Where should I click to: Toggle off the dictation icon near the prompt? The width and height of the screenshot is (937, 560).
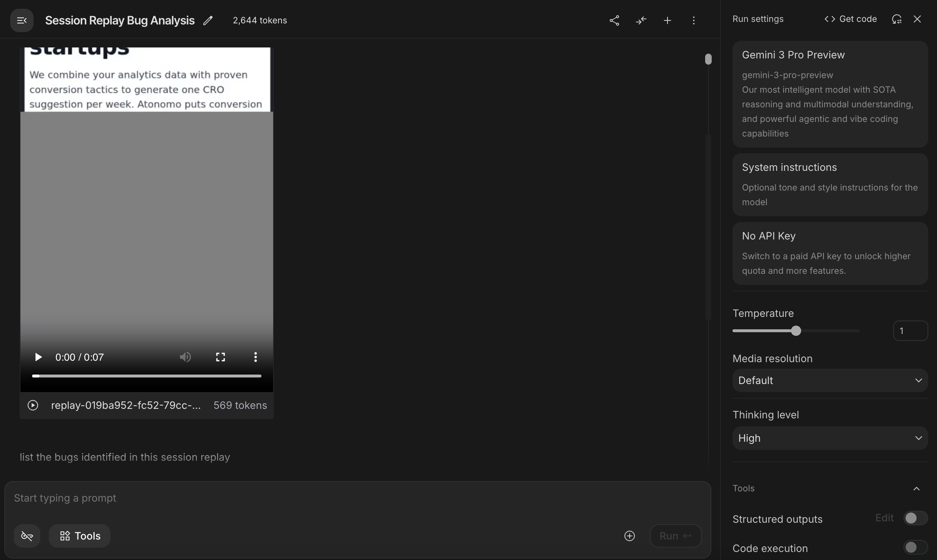click(x=27, y=536)
